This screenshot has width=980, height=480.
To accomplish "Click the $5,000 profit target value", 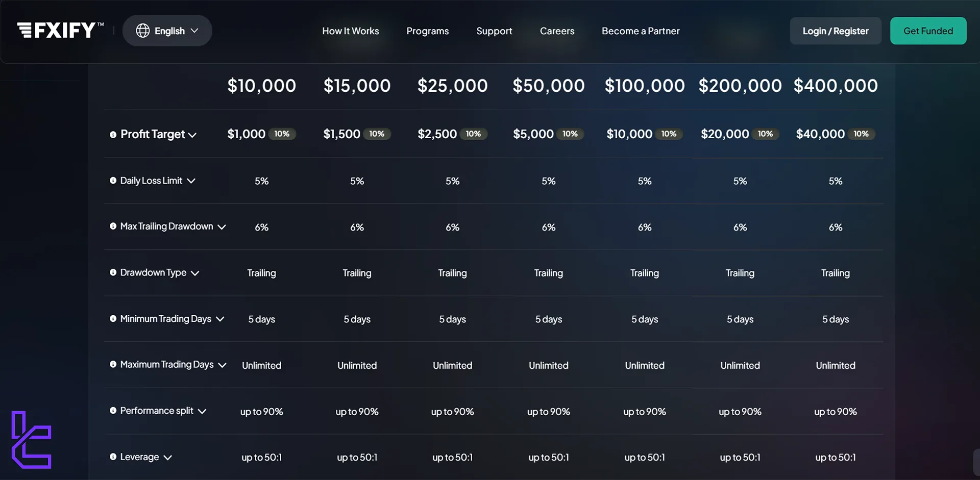I will click(533, 134).
